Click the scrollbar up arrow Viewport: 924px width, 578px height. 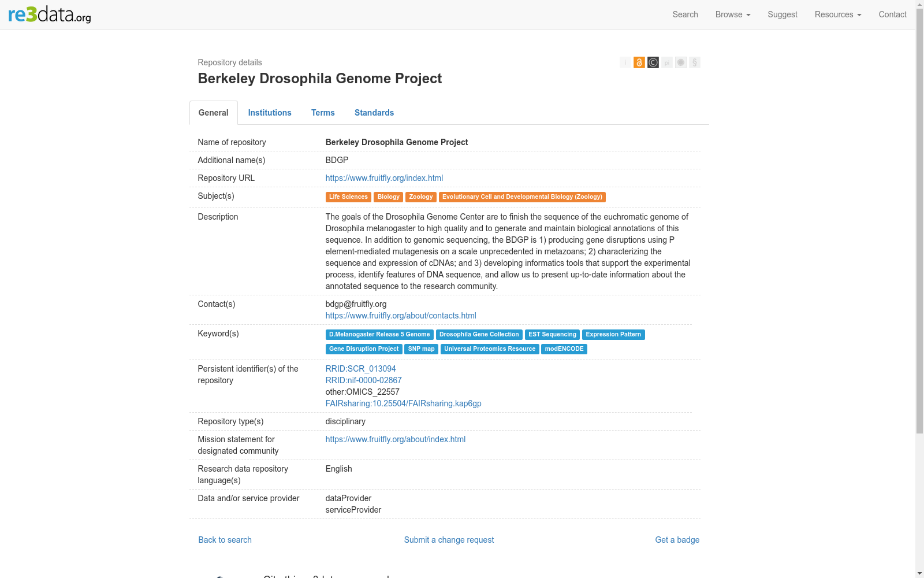pyautogui.click(x=919, y=5)
